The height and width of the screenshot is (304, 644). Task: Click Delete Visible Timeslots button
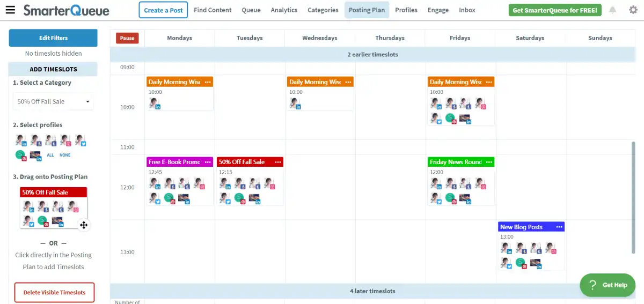[54, 293]
